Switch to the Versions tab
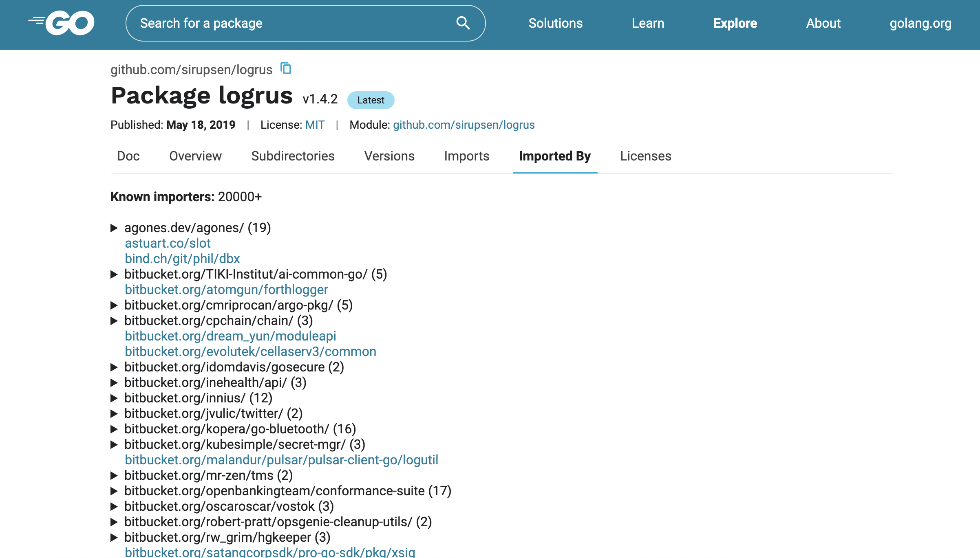The image size is (980, 558). tap(389, 156)
